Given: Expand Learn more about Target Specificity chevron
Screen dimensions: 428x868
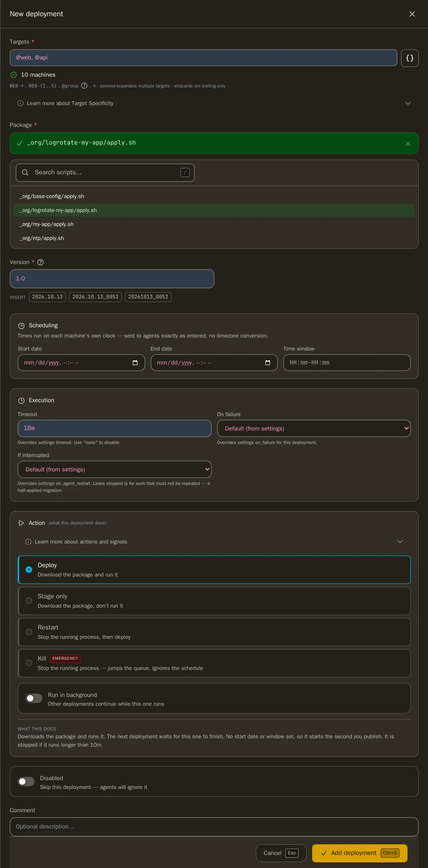Looking at the screenshot, I should tap(408, 103).
